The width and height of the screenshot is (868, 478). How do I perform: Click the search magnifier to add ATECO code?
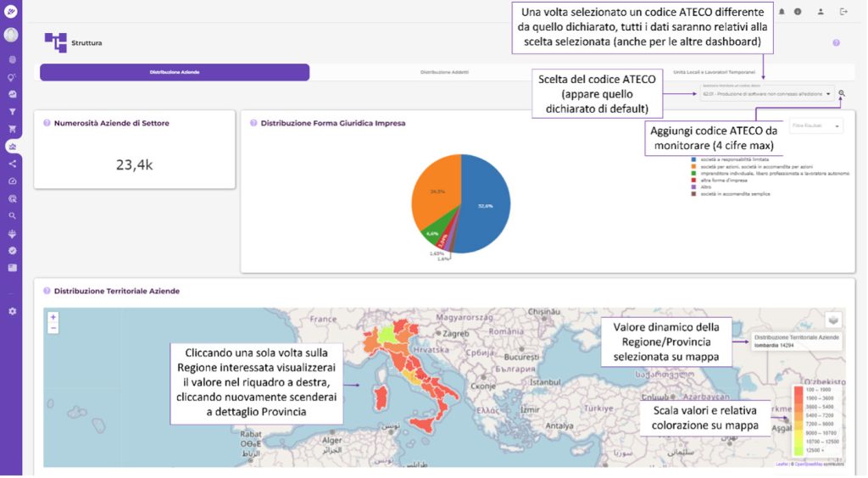coord(842,93)
